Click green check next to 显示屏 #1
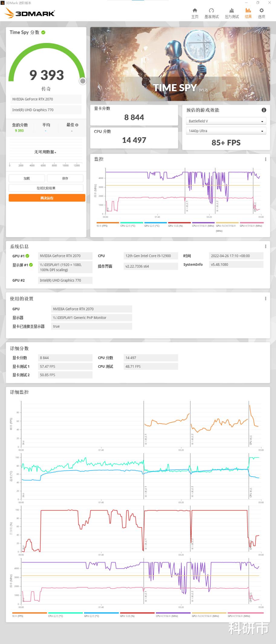The height and width of the screenshot is (644, 276). pos(31,265)
